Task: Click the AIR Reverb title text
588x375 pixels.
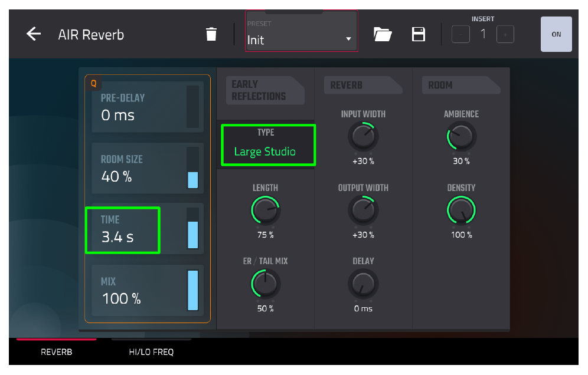Action: click(x=91, y=35)
